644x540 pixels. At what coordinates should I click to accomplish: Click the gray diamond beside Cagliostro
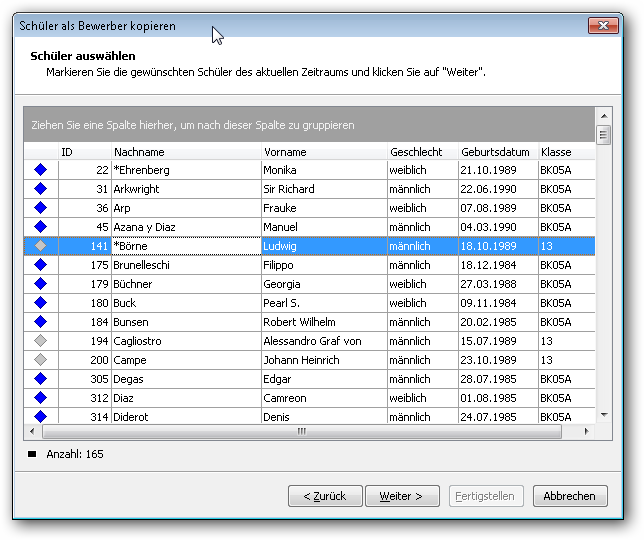click(40, 340)
